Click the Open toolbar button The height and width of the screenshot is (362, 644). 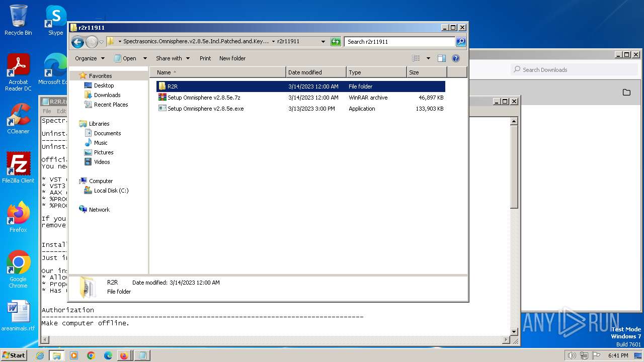pos(125,58)
